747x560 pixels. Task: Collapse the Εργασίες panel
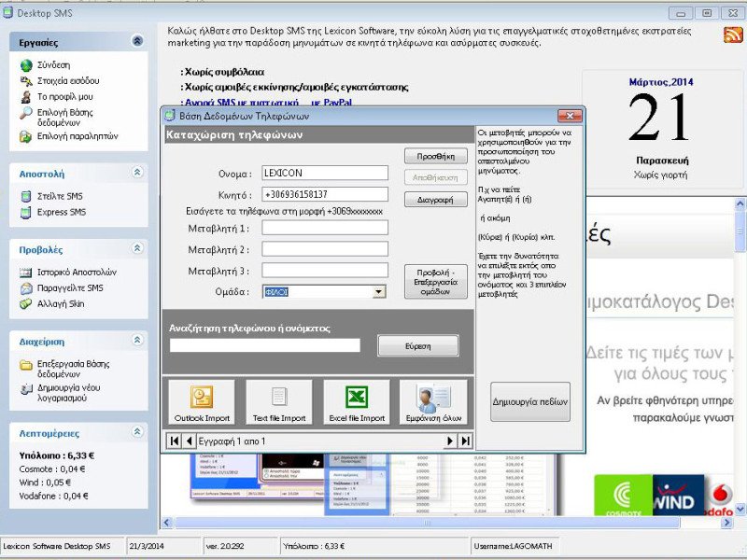[137, 41]
